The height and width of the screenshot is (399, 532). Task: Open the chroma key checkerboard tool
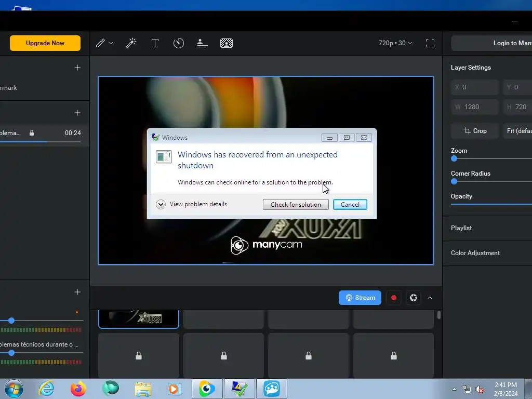pyautogui.click(x=227, y=43)
